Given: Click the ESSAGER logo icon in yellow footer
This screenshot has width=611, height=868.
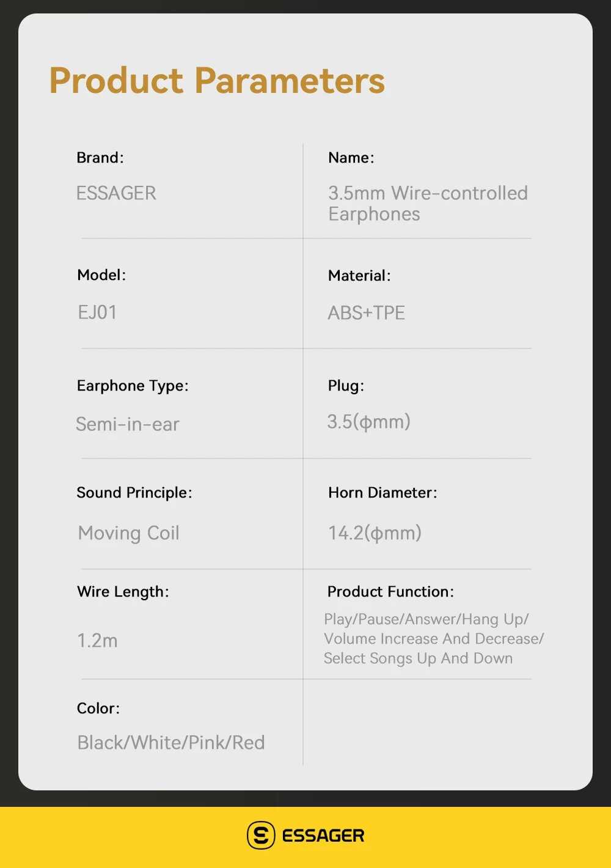Looking at the screenshot, I should [261, 835].
